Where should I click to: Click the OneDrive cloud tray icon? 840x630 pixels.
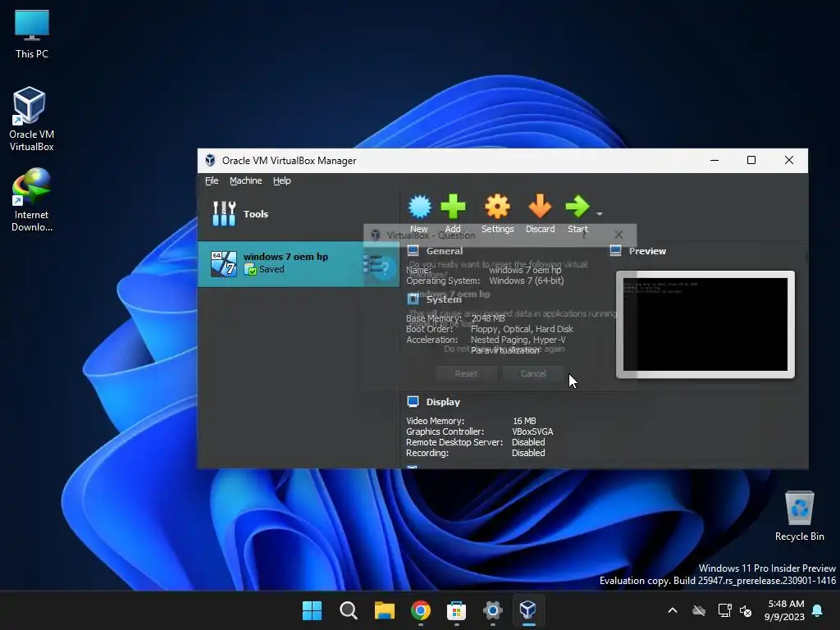pos(699,610)
